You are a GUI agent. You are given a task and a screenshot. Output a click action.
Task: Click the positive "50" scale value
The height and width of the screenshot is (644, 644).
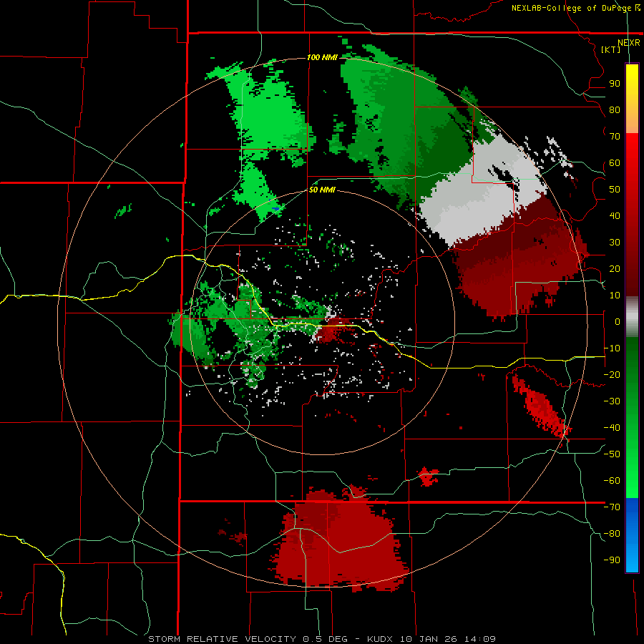tap(615, 190)
